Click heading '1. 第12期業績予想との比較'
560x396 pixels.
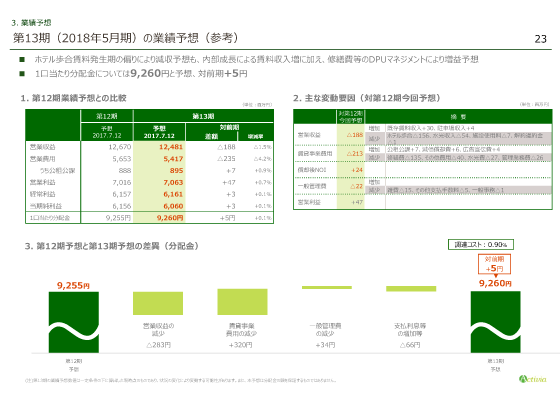click(74, 98)
